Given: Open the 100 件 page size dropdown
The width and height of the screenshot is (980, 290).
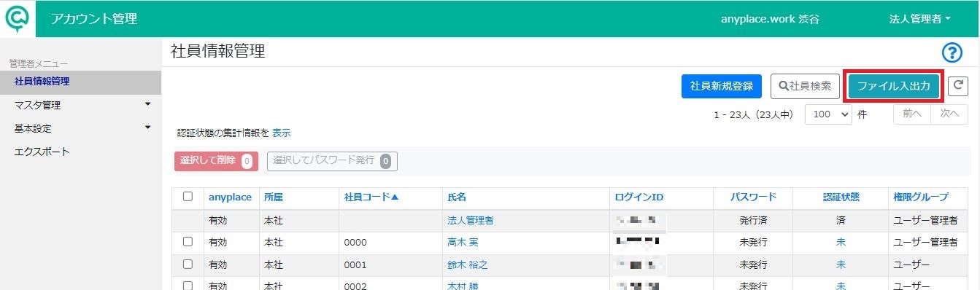Looking at the screenshot, I should 828,114.
